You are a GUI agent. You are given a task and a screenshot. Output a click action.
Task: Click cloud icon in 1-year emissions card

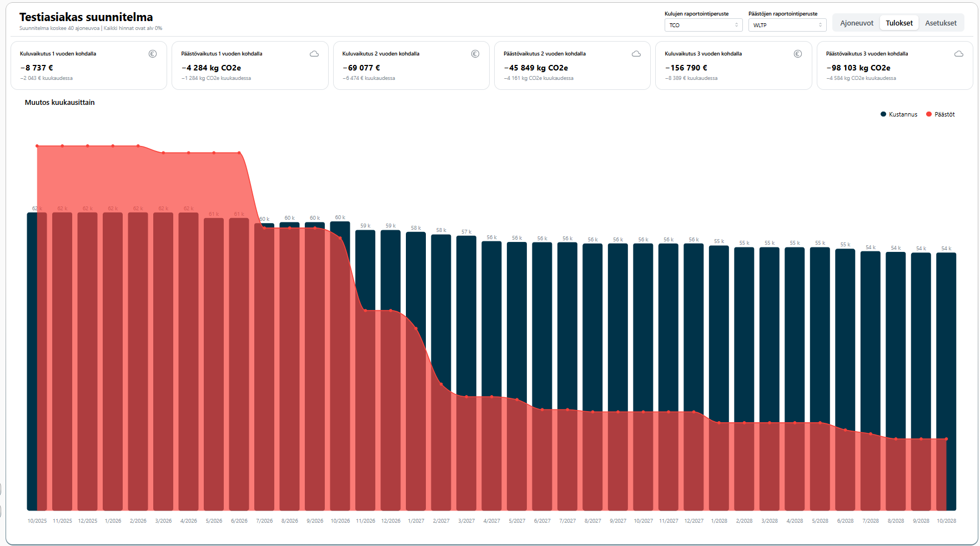click(x=314, y=54)
